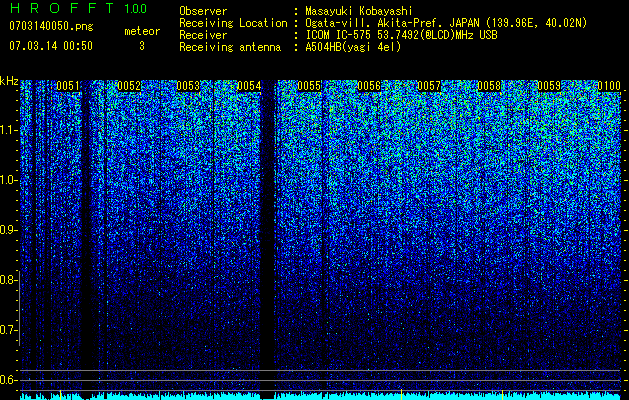The width and height of the screenshot is (629, 400).
Task: Click the 0.8 kHz axis label
Action: coord(7,280)
